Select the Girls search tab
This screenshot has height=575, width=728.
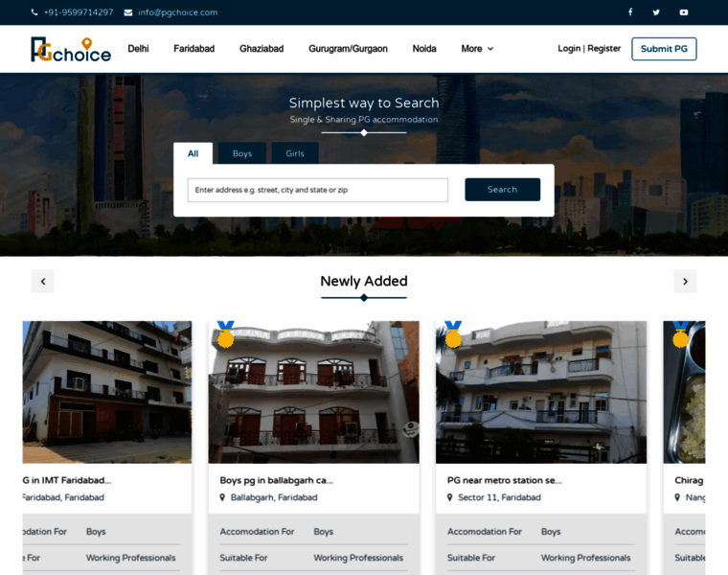295,153
